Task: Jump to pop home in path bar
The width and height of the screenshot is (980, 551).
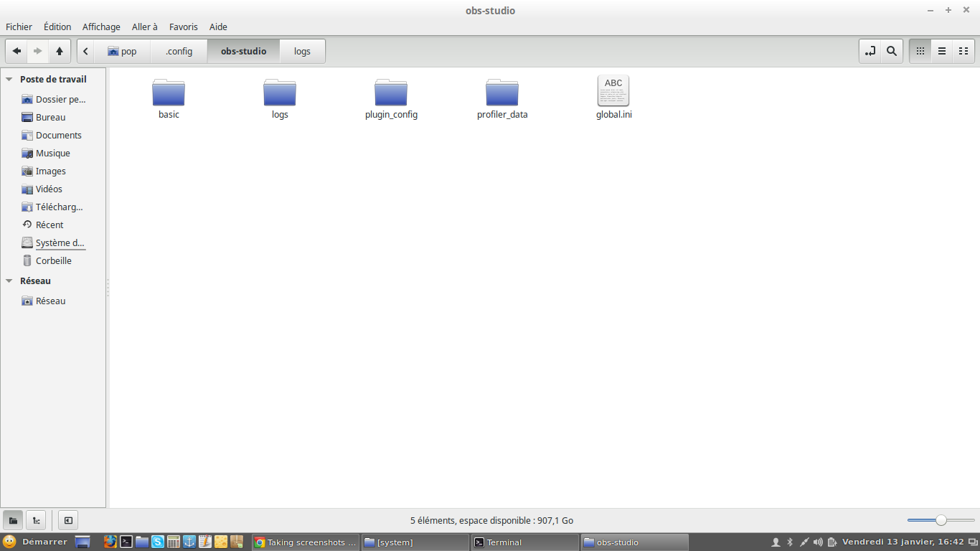Action: (x=123, y=51)
